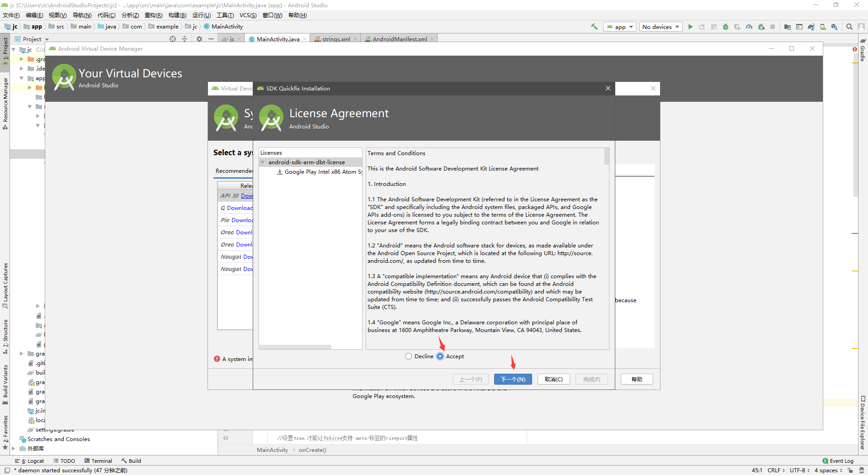This screenshot has height=475, width=868.
Task: Click the 取消(C) cancel button
Action: pos(553,379)
